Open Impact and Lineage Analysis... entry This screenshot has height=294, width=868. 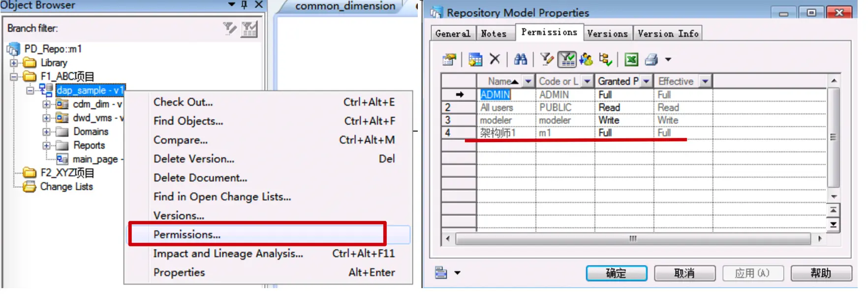pyautogui.click(x=269, y=254)
